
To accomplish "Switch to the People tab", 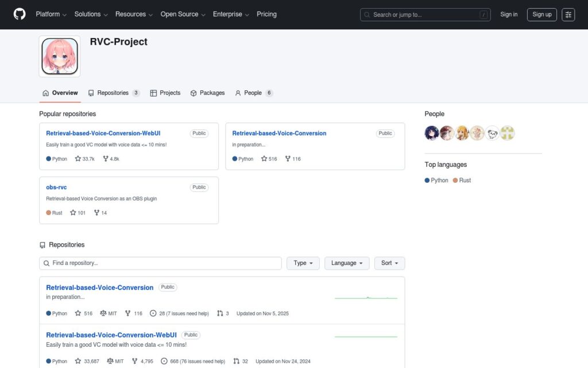I will click(x=254, y=93).
